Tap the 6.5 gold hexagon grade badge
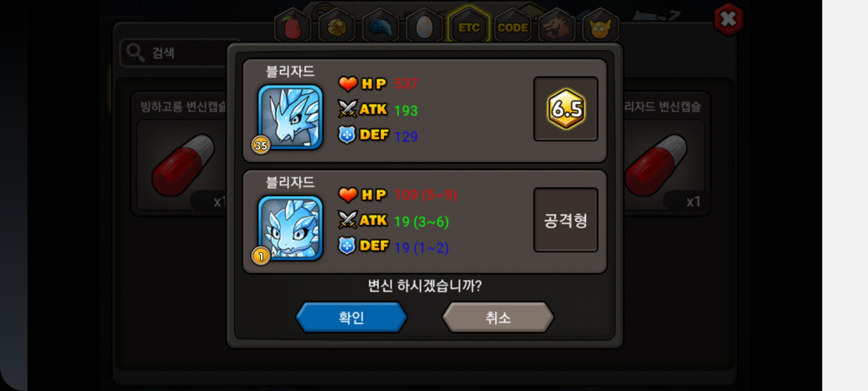Image resolution: width=868 pixels, height=391 pixels. pyautogui.click(x=566, y=109)
